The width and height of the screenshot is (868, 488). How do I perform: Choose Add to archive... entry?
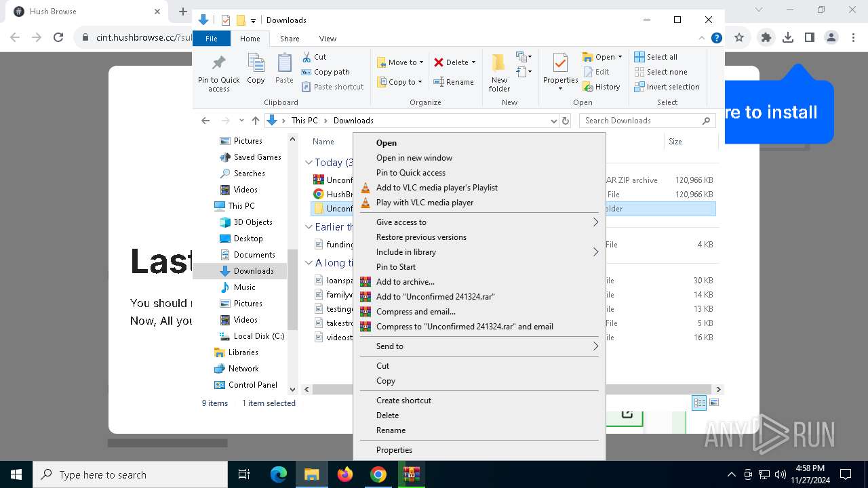pyautogui.click(x=479, y=282)
